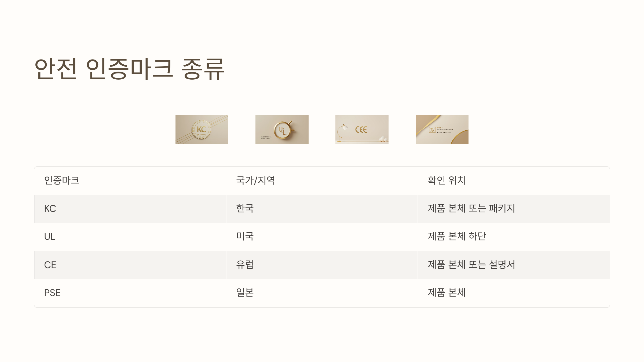Click the 유럽 region cell
Viewport: 644px width, 362px height.
click(322, 265)
